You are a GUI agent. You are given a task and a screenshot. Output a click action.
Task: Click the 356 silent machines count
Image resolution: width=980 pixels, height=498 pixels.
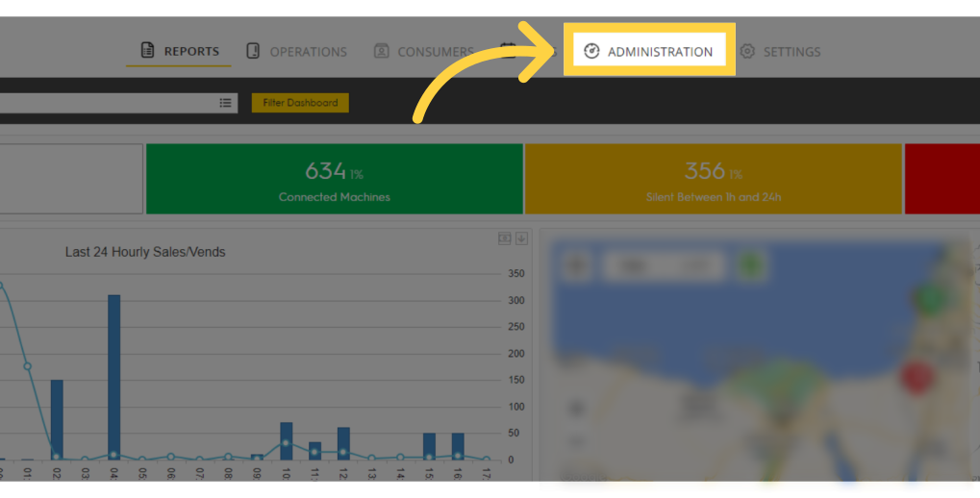[x=704, y=170]
